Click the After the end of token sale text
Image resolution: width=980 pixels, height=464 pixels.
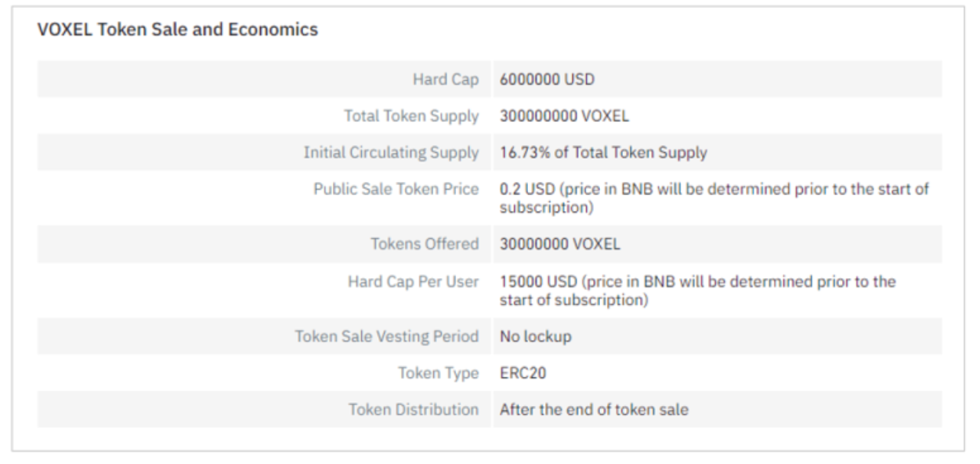pyautogui.click(x=595, y=409)
